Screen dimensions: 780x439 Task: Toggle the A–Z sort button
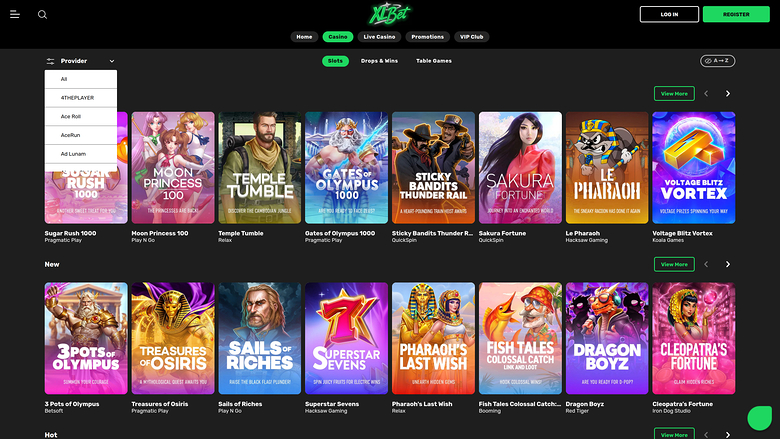pos(717,61)
